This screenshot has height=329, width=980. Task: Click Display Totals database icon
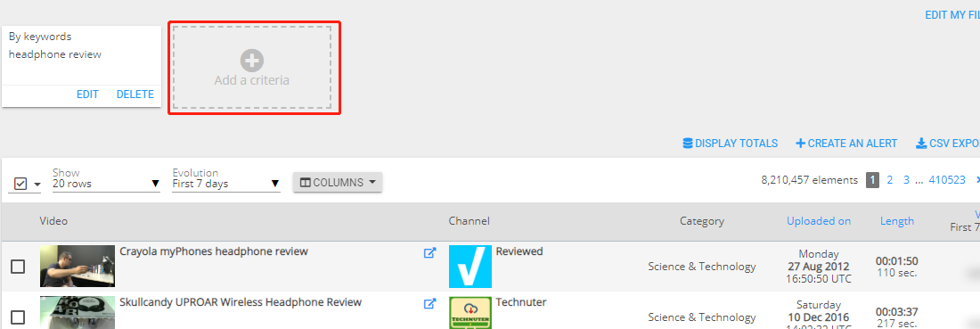click(x=688, y=144)
